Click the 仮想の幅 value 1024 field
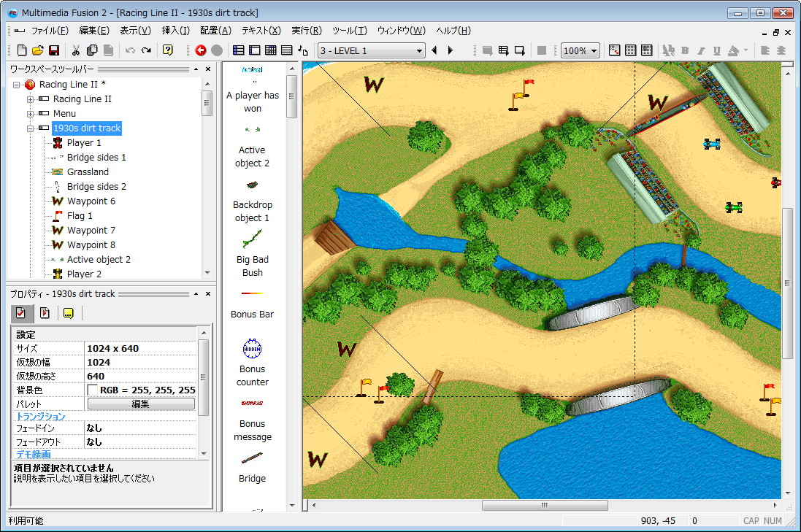The width and height of the screenshot is (801, 532). pos(140,362)
